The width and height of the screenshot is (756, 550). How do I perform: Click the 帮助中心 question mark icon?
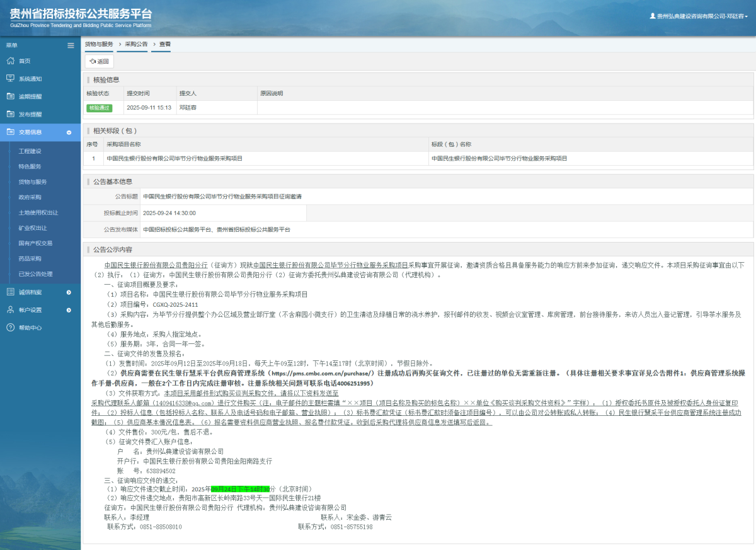[x=11, y=327]
